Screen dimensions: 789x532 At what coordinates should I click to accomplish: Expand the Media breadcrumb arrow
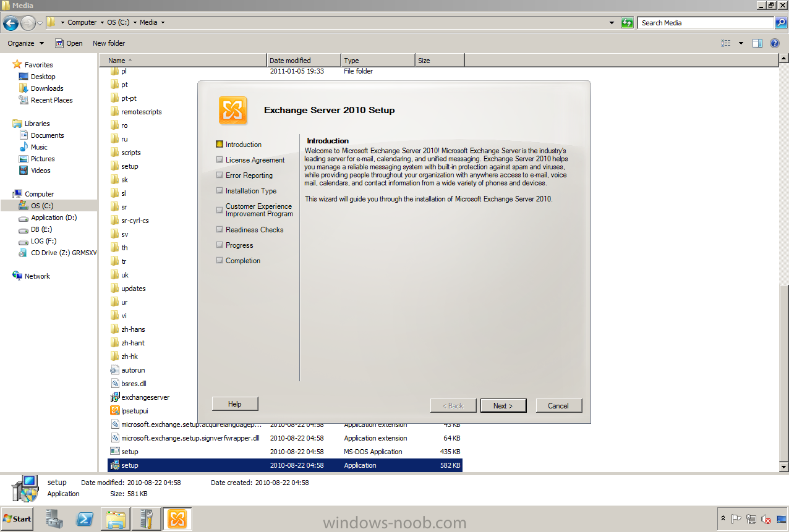(163, 23)
